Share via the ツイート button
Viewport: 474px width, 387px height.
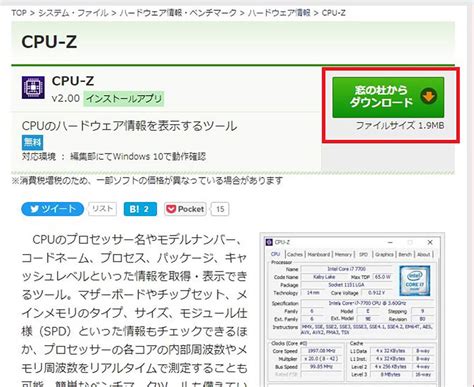tap(52, 209)
